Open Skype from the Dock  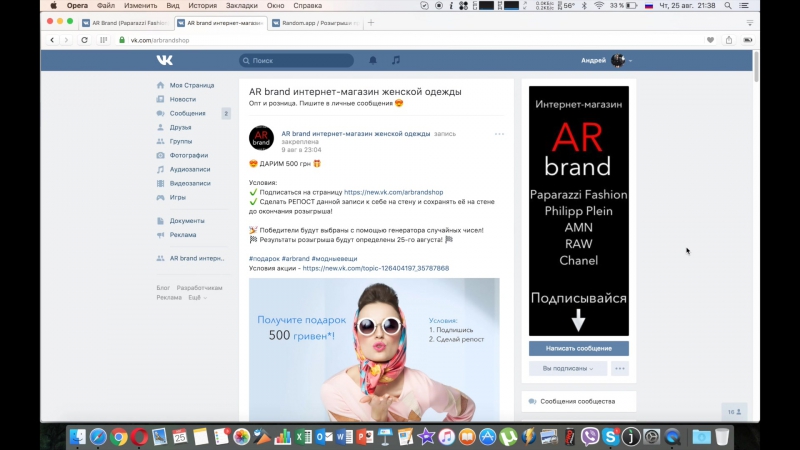pyautogui.click(x=610, y=437)
